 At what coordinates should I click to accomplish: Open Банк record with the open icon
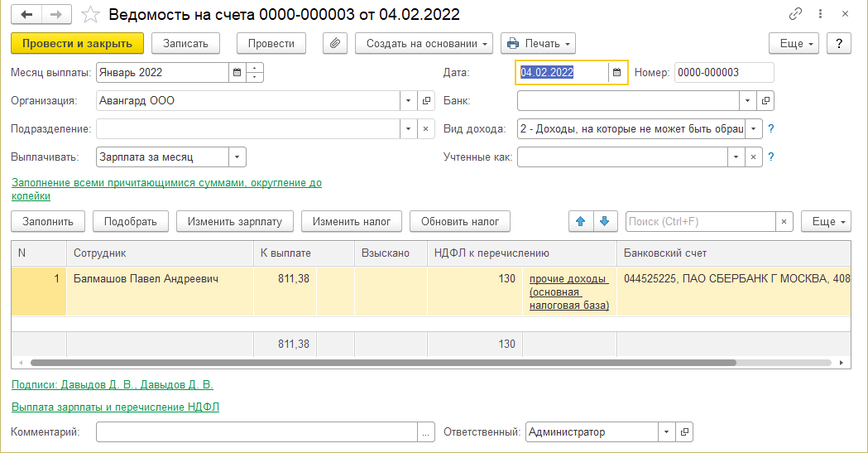(765, 101)
